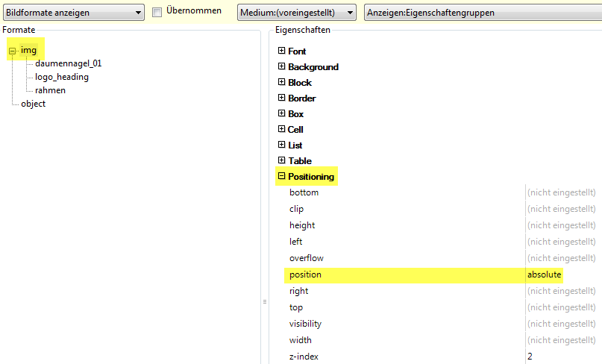Click the position value 'absolute'
Viewport: 602px width, 364px height.
[x=544, y=274]
